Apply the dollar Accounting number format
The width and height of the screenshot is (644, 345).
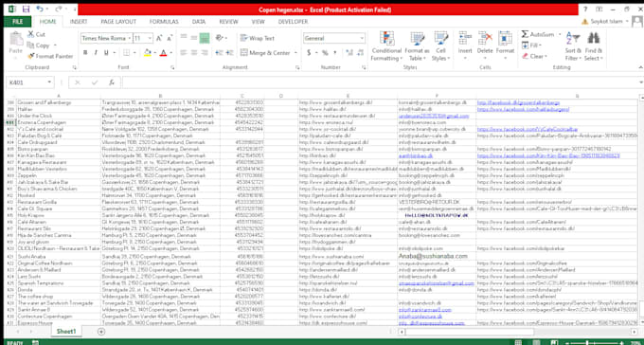[x=309, y=53]
